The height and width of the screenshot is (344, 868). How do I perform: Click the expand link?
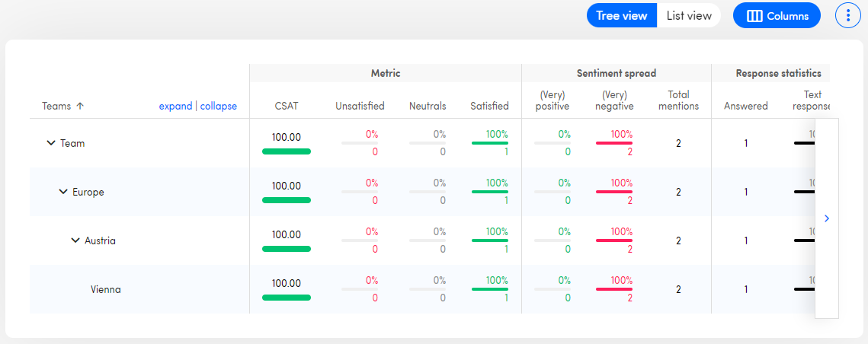[175, 107]
